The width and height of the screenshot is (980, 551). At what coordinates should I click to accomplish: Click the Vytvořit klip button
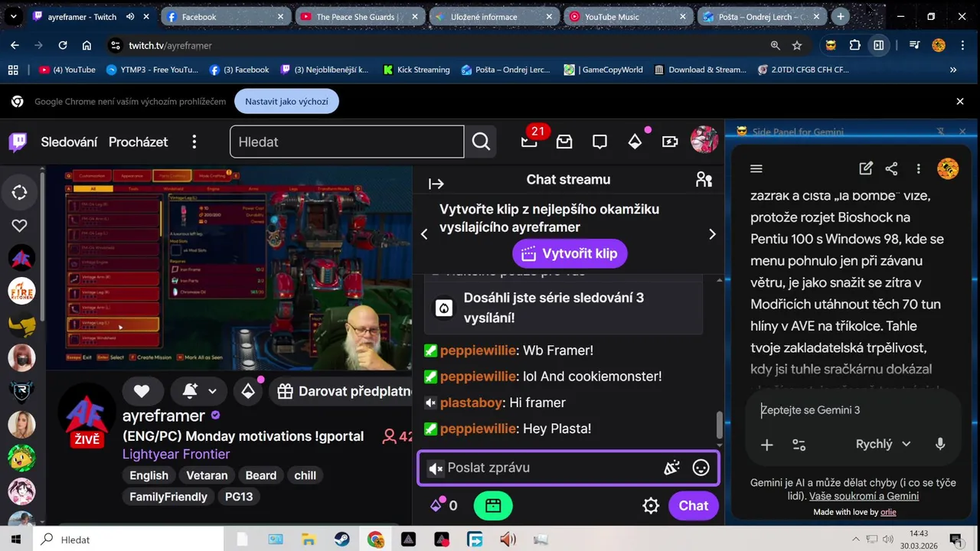tap(570, 253)
